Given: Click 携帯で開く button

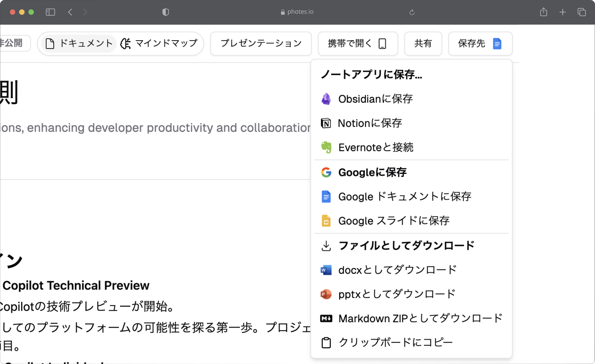Looking at the screenshot, I should pos(358,44).
